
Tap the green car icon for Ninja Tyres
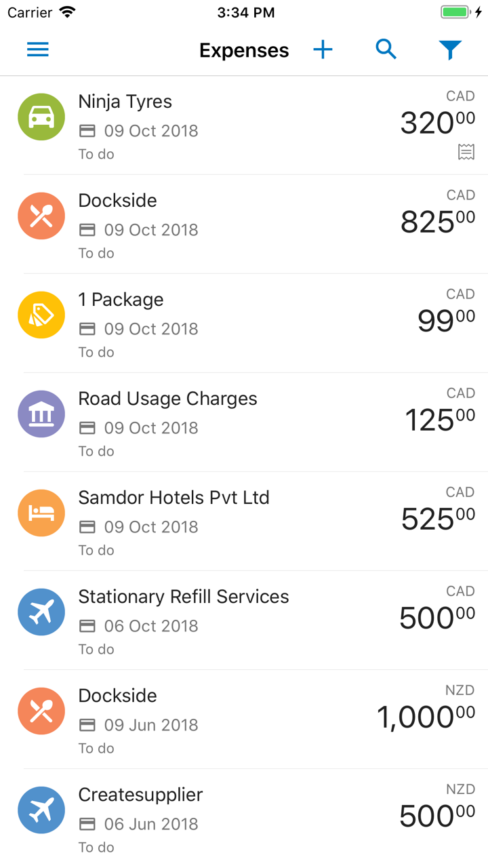tap(41, 117)
